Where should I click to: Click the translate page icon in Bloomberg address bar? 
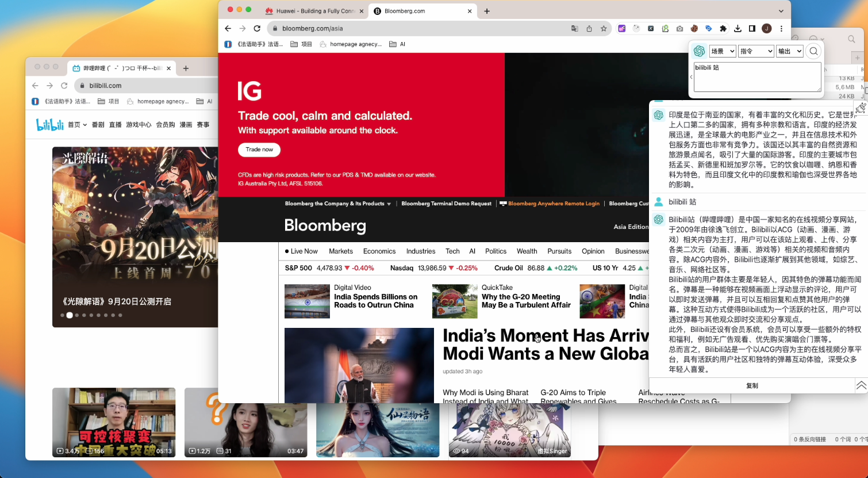[x=574, y=28]
